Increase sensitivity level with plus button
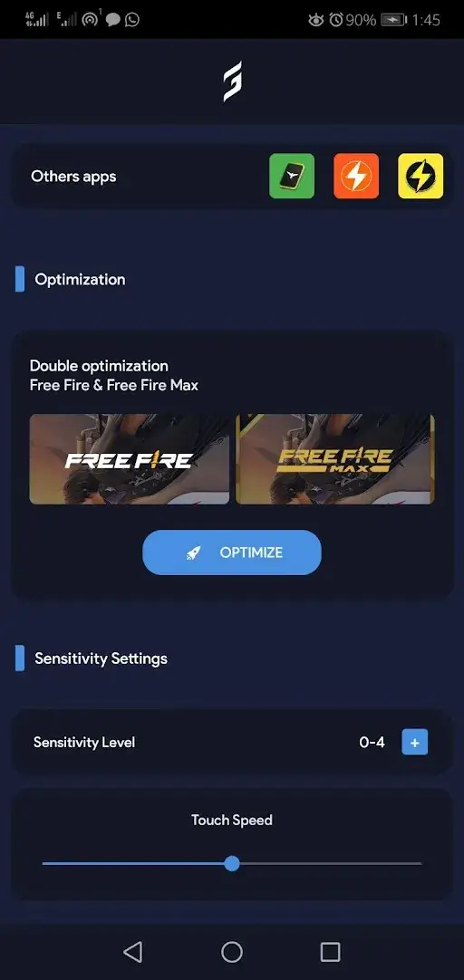The image size is (464, 980). click(414, 743)
